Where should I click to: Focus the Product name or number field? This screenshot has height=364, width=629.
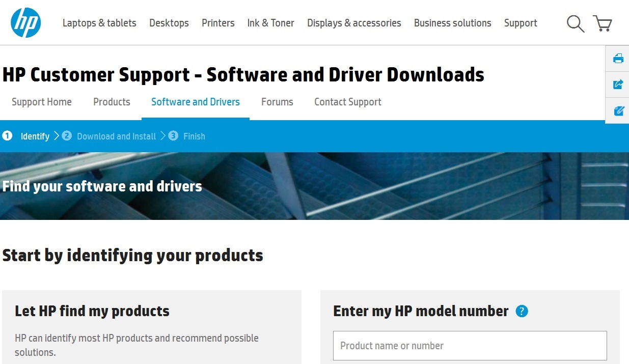point(470,346)
